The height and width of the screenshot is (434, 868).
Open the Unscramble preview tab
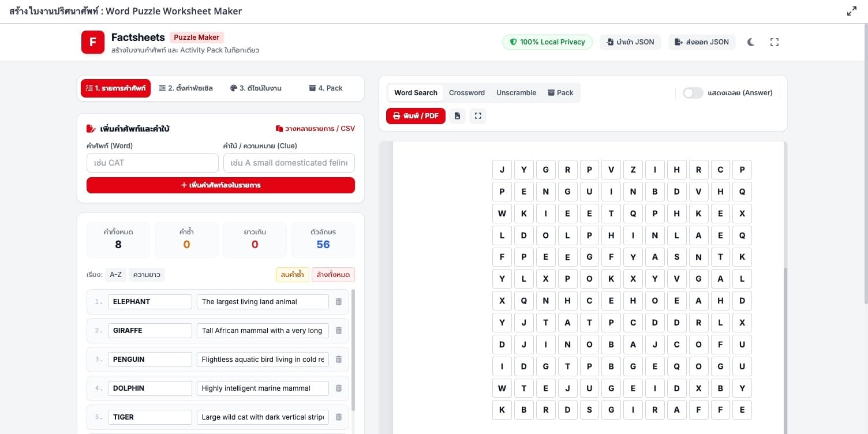click(x=516, y=93)
